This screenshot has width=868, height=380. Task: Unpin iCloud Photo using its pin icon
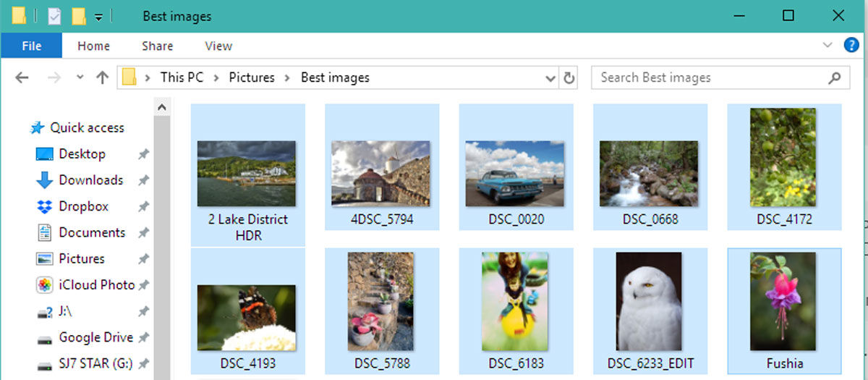[x=143, y=285]
